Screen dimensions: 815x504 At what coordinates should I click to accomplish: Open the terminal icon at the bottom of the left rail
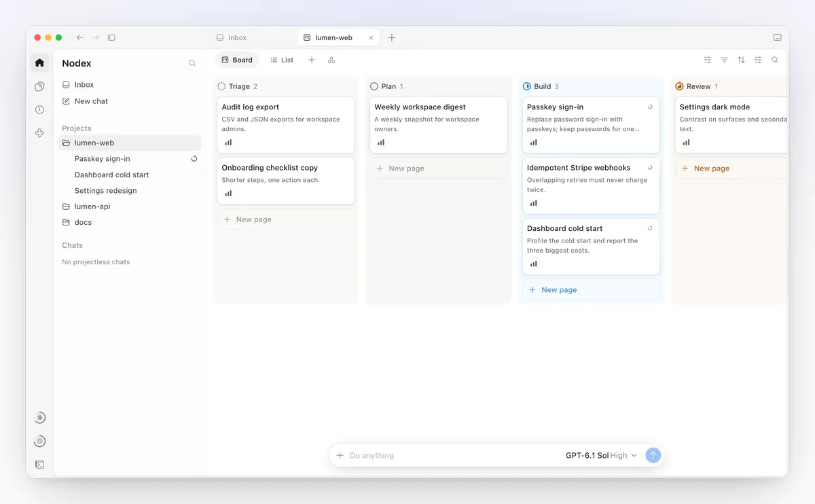point(40,465)
